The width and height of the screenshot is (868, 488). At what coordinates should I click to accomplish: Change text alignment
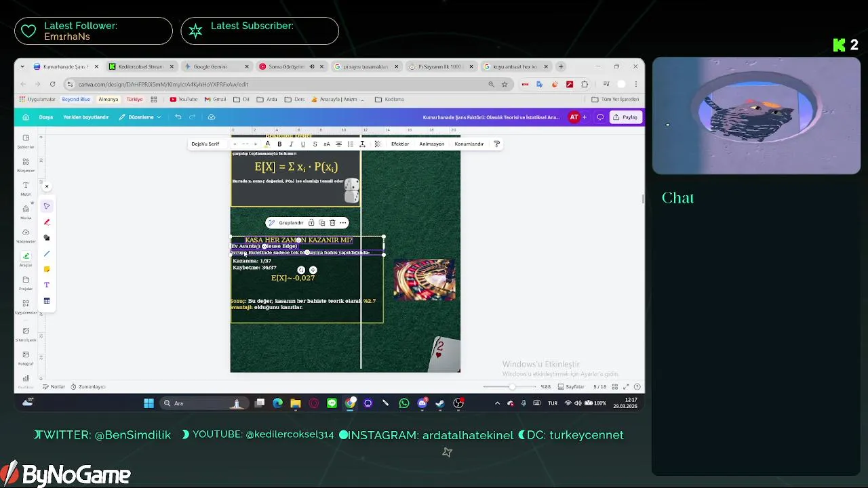(338, 144)
